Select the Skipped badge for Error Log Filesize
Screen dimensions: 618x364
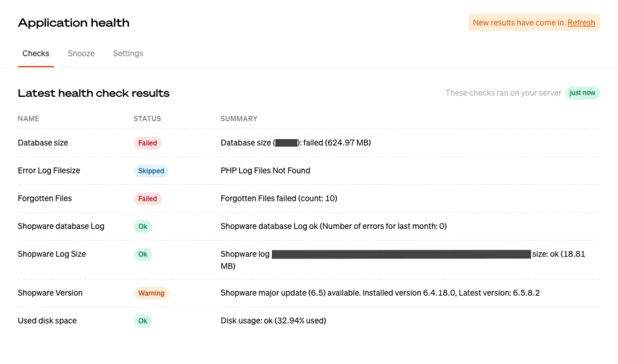pos(151,171)
